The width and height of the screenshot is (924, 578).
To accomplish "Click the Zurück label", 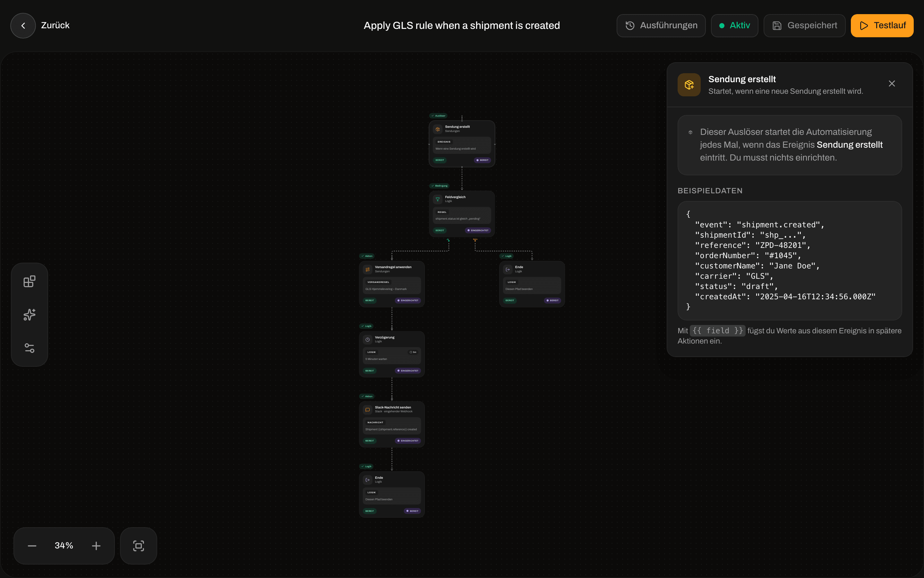I will click(x=56, y=26).
